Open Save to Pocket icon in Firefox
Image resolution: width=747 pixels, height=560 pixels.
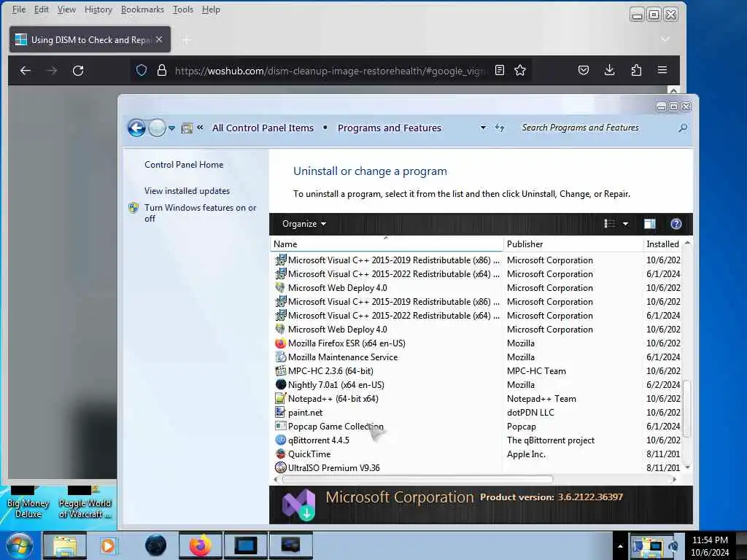click(583, 71)
